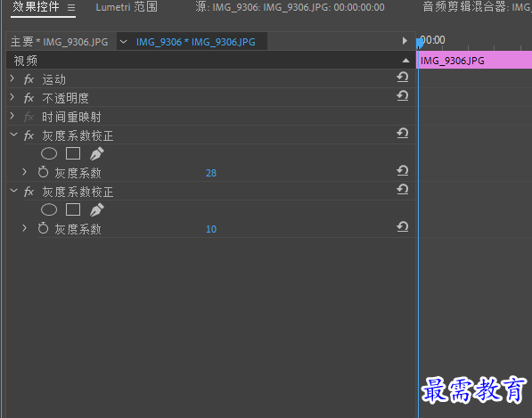Toggle the fx switch of the second 灰度系数校正
The height and width of the screenshot is (418, 532).
29,192
